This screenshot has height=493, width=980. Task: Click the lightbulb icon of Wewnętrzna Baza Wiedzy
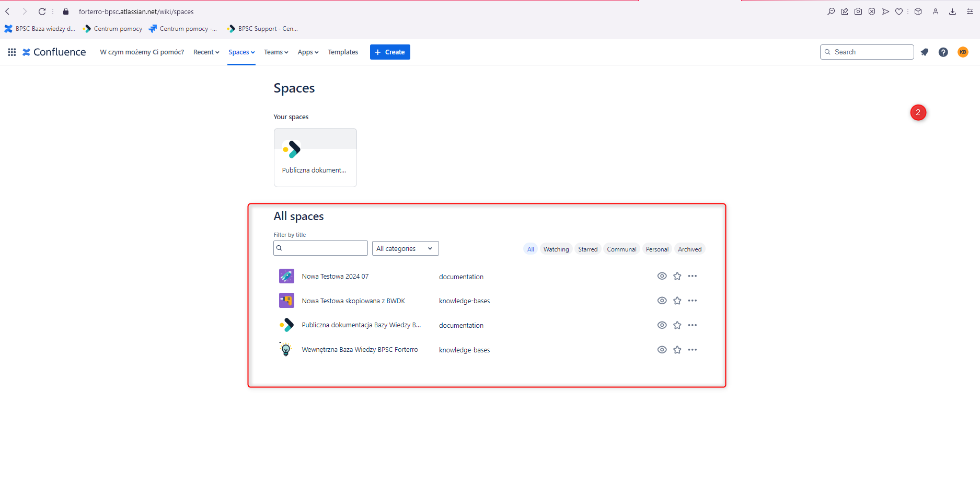click(286, 349)
